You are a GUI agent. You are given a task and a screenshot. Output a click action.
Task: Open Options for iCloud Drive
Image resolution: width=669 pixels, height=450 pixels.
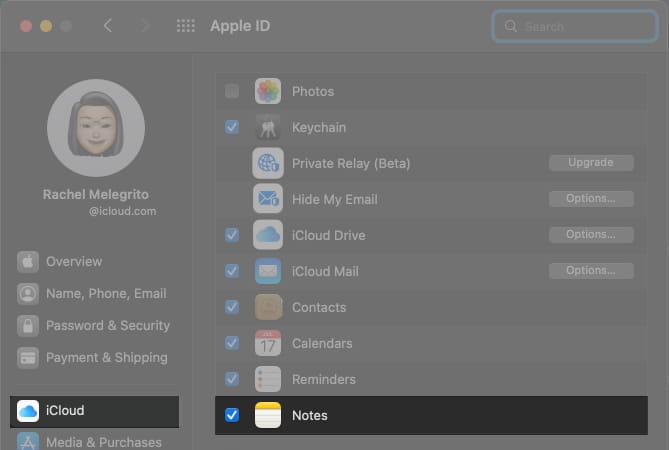click(591, 234)
